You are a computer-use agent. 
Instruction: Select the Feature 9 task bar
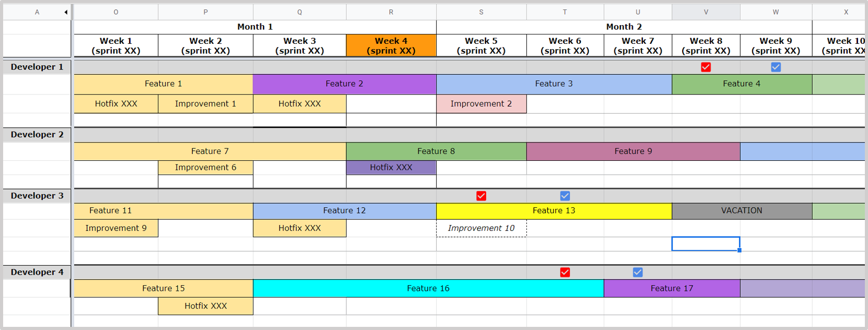coord(632,151)
